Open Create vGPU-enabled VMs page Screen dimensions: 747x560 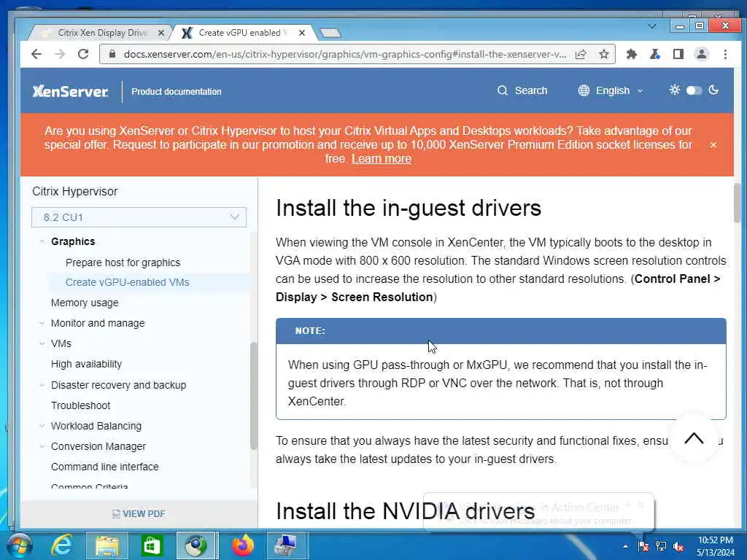(127, 282)
